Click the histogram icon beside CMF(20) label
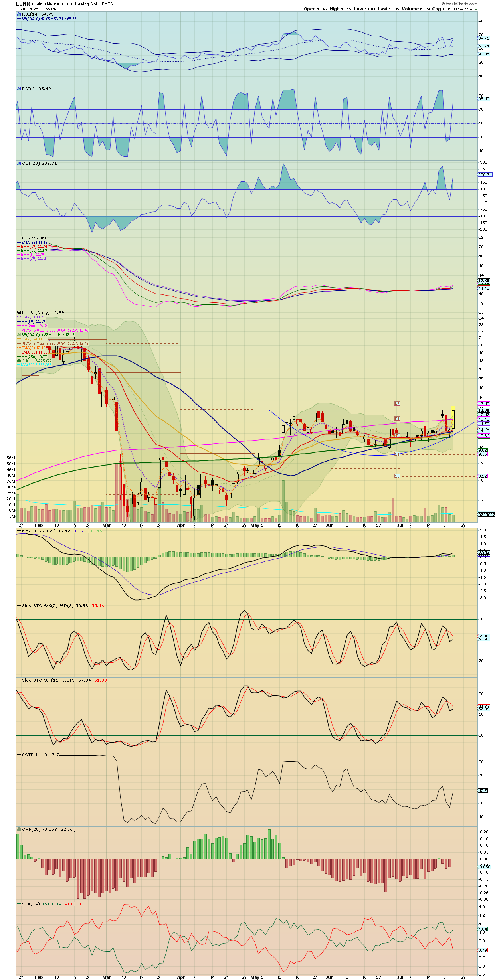This screenshot has height=980, width=495. tap(19, 829)
